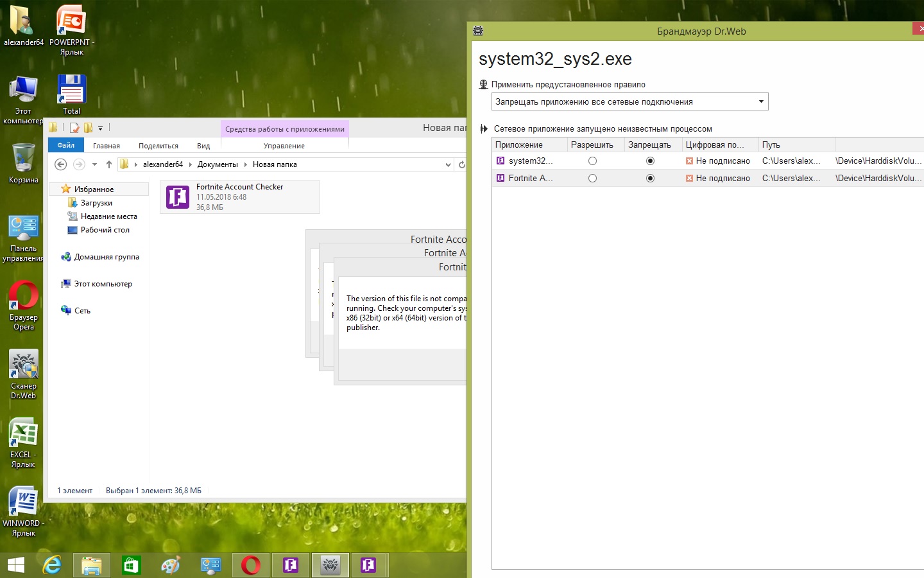Select the Сканер Dr.Web desktop icon
Screen dimensions: 924x578
(x=24, y=375)
